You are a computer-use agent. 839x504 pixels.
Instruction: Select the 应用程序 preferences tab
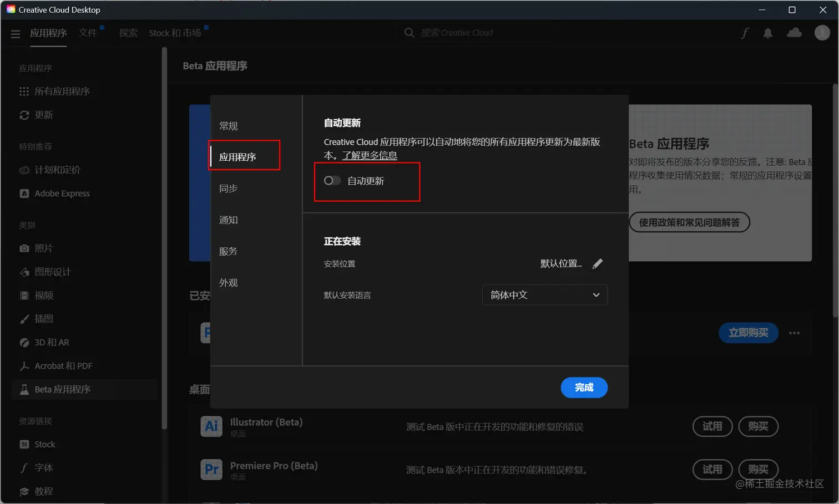point(237,157)
